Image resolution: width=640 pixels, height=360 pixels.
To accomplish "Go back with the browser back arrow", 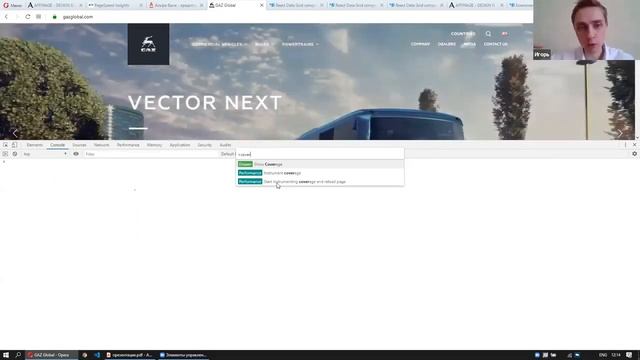I will coord(6,17).
